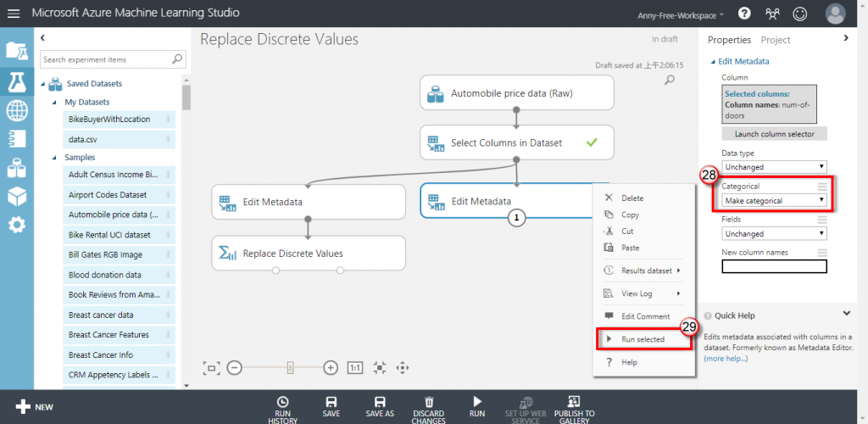Open Results dataset submenu

643,271
